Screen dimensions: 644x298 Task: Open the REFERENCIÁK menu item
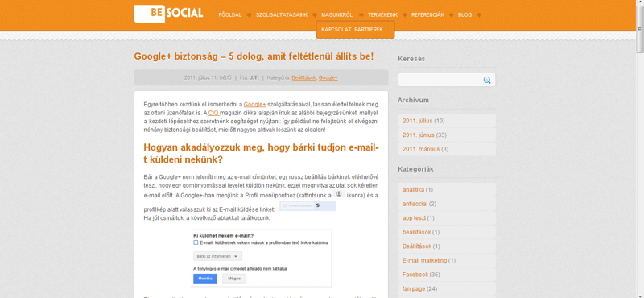427,14
